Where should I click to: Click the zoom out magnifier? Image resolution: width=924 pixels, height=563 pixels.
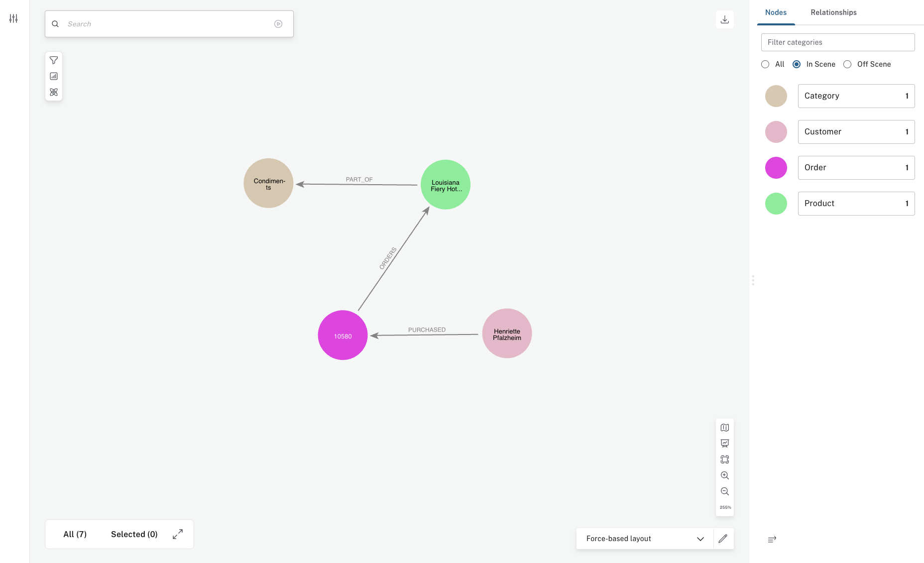pos(725,491)
